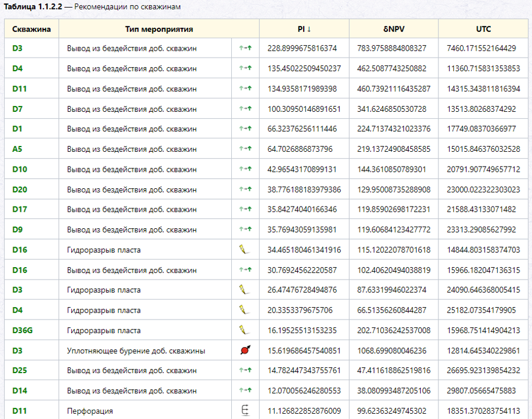This screenshot has width=532, height=419.
Task: Click the reactivation arrows icon in the first D3 row
Action: click(245, 48)
